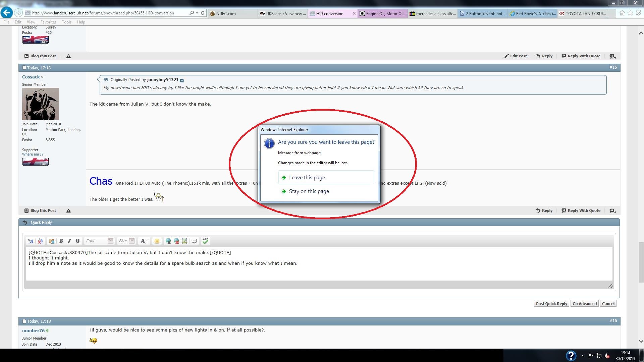Click Edit Post on post above #15
644x362 pixels.
coord(515,56)
